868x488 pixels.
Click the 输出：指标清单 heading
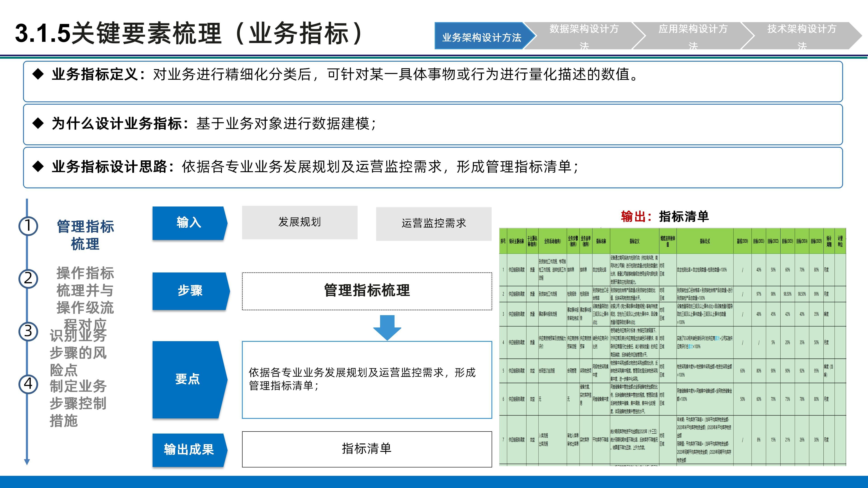(x=665, y=217)
